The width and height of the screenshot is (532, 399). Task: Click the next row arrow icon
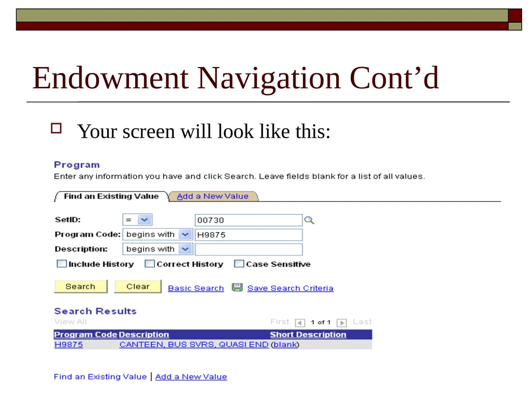tap(342, 322)
